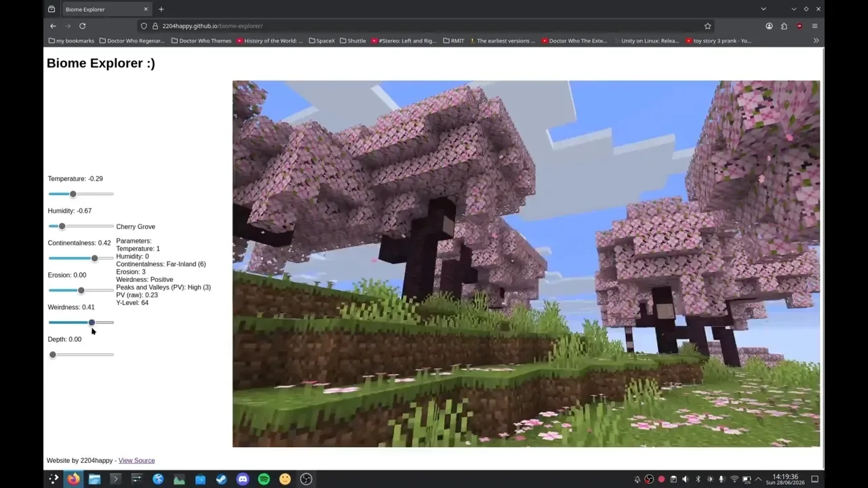The width and height of the screenshot is (868, 488).
Task: Open the 'History of the World' bookmark
Action: 269,41
